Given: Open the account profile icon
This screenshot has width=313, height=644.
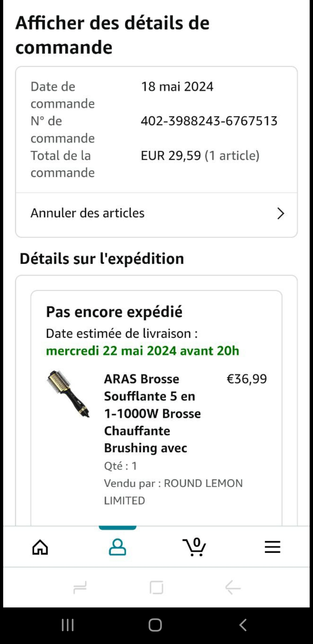Looking at the screenshot, I should [117, 547].
